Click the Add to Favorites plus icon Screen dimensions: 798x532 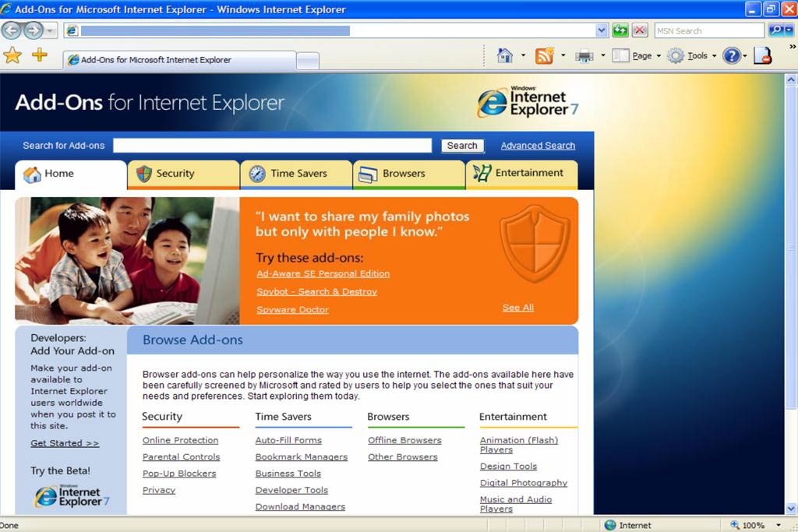pyautogui.click(x=39, y=55)
